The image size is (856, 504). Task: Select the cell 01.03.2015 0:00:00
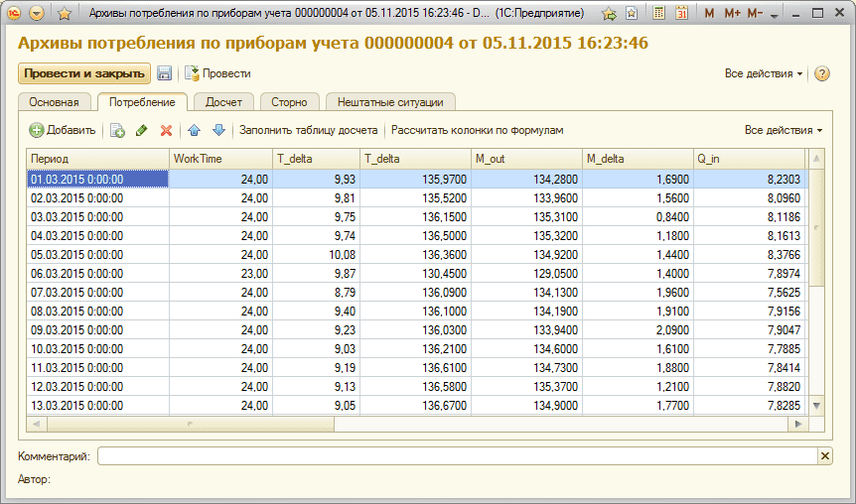tap(97, 179)
